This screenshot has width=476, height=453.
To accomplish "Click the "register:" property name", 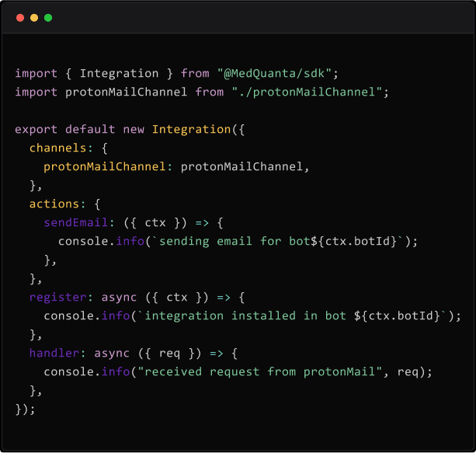I will click(x=61, y=297).
